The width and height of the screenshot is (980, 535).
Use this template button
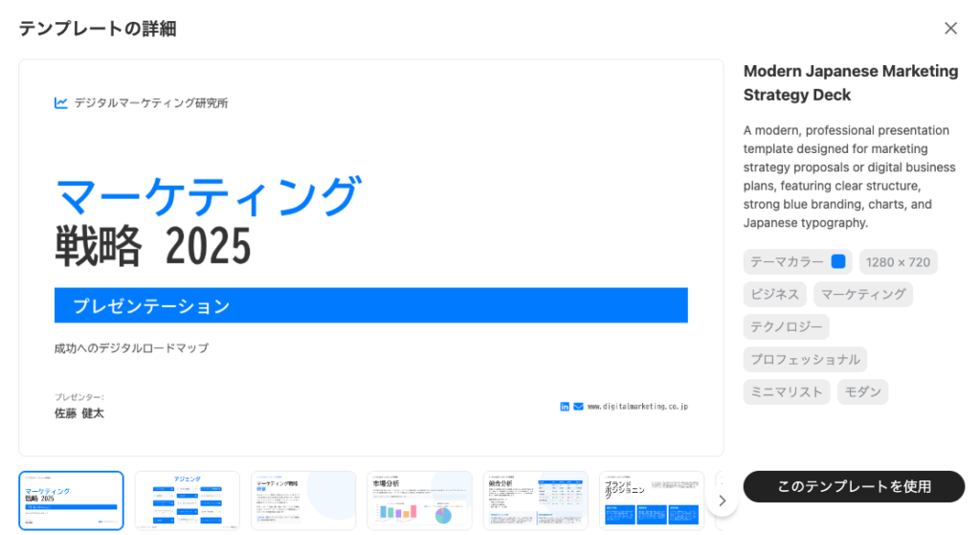click(x=854, y=486)
